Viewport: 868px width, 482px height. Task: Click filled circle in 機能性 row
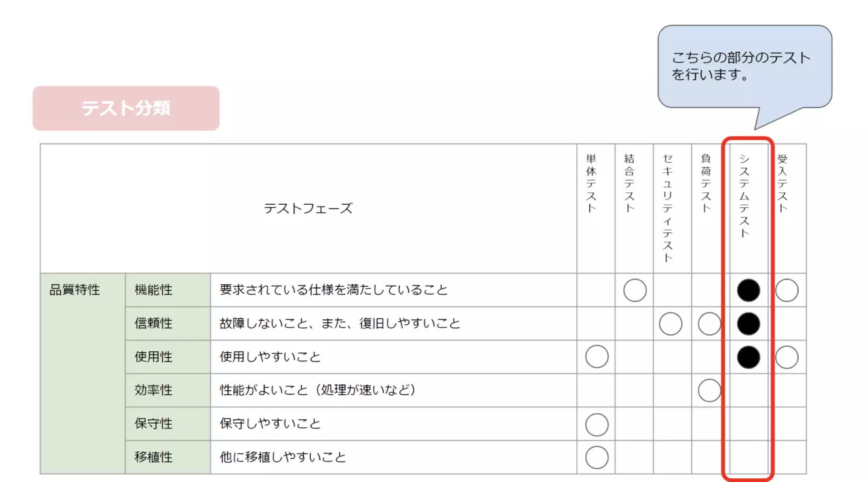pos(749,290)
